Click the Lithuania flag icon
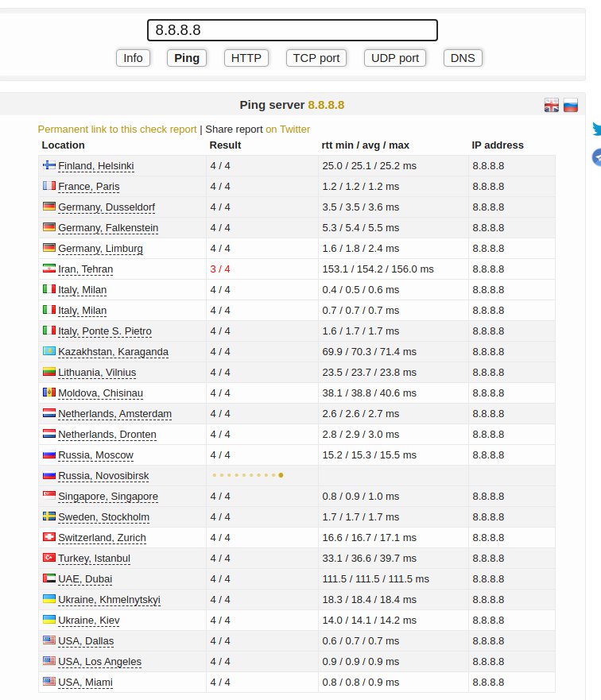Screen dimensions: 601x700 (49, 371)
